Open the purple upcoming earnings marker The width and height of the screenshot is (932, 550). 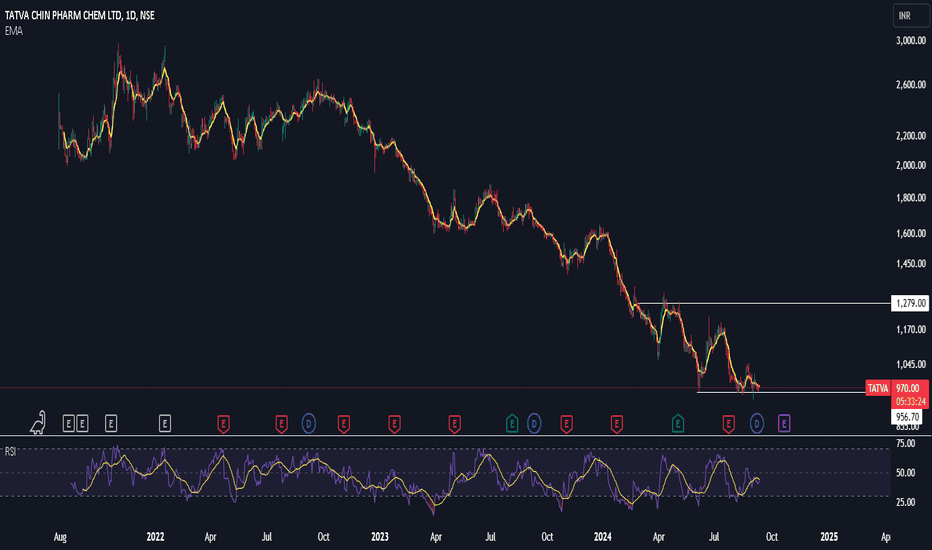point(784,423)
